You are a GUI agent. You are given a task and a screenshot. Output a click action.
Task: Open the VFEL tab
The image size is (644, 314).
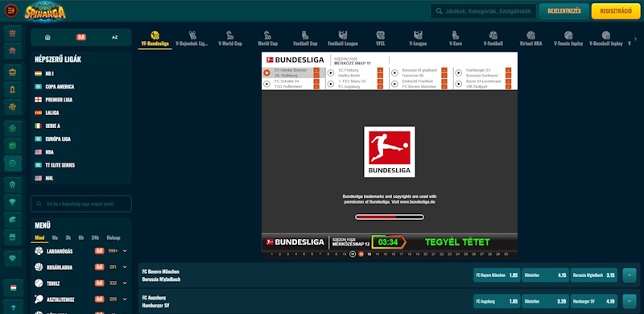(380, 39)
